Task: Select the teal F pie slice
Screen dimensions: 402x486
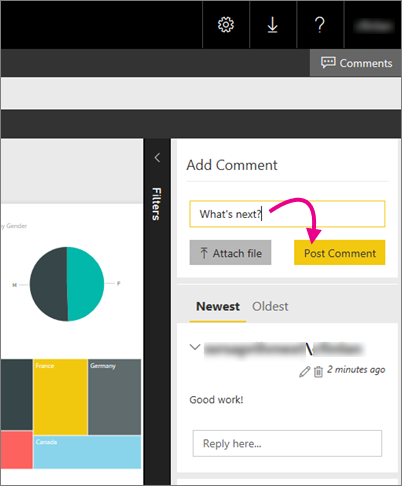Action: (x=86, y=284)
